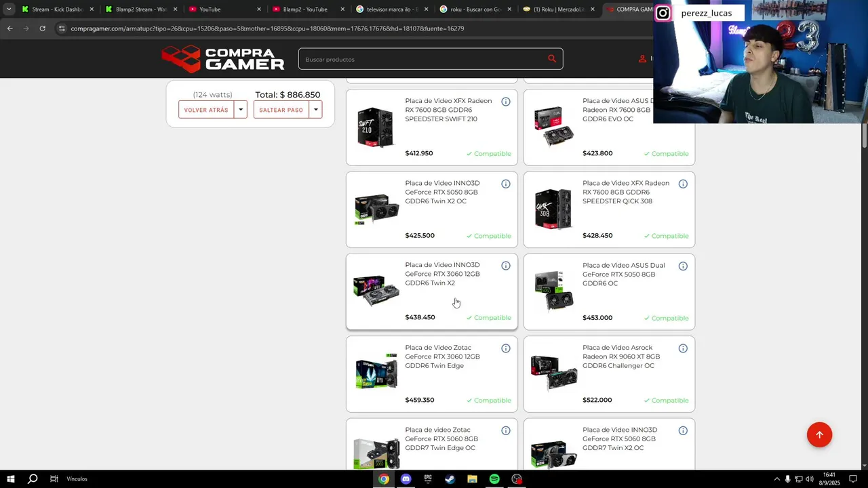868x488 pixels.
Task: Open File Explorer from the taskbar
Action: pos(472,479)
